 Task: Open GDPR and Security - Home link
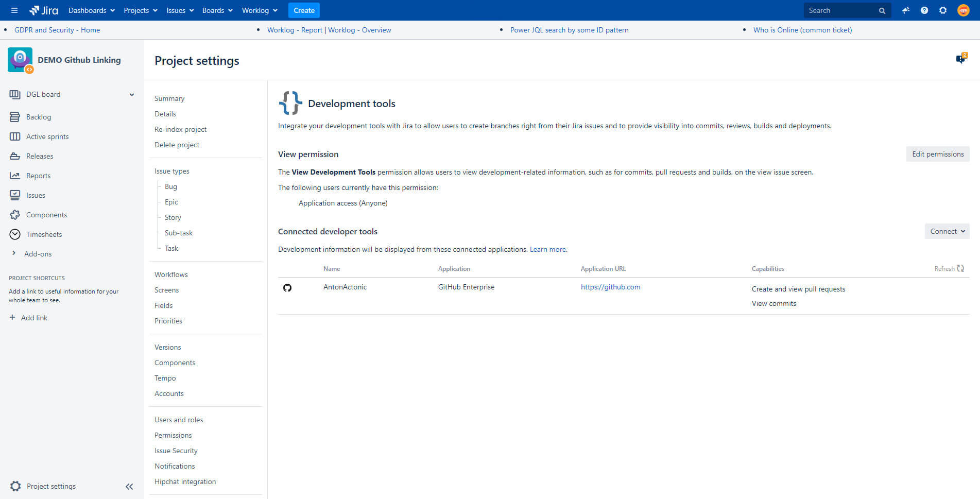(57, 30)
